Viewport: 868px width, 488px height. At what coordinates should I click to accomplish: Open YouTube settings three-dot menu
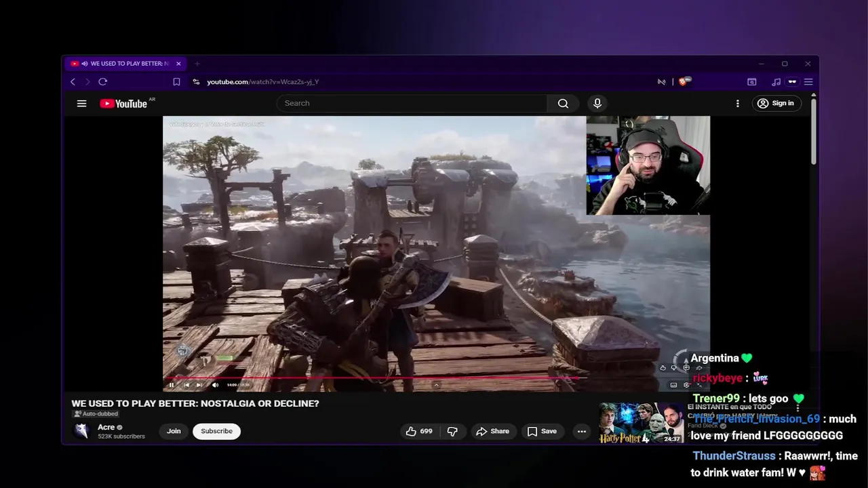coord(738,104)
